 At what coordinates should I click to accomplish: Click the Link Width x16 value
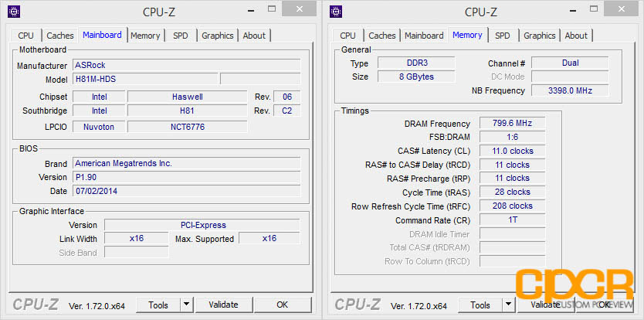137,239
